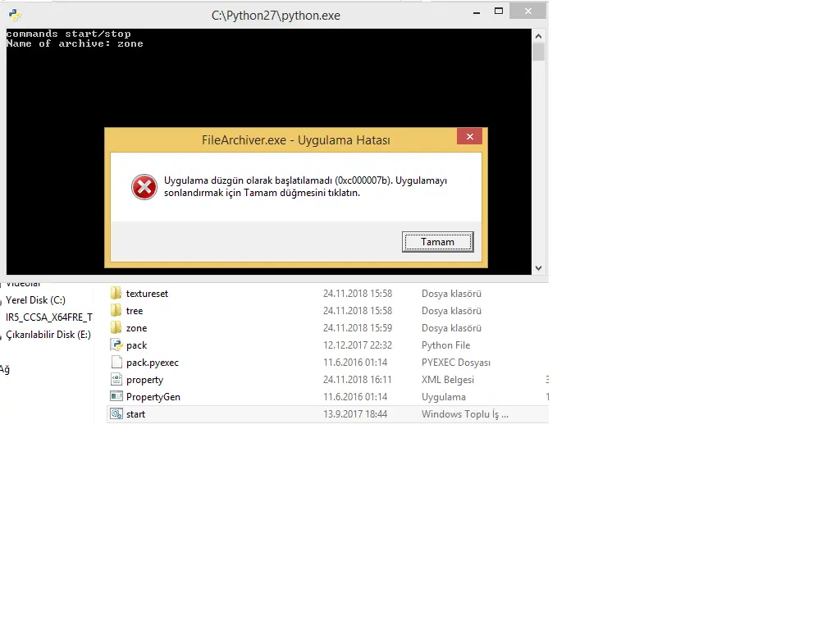
Task: Click the property XML document icon
Action: coord(116,380)
